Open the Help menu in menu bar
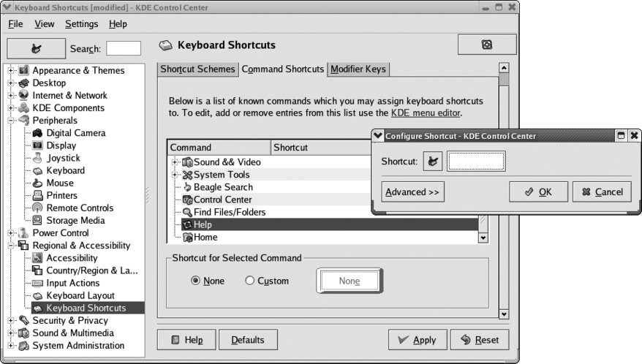Image resolution: width=642 pixels, height=364 pixels. pyautogui.click(x=118, y=23)
